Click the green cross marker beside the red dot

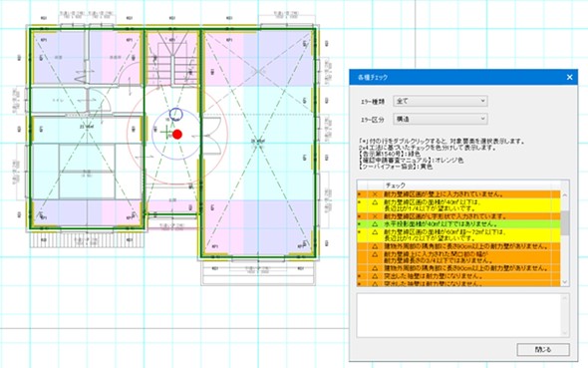165,132
